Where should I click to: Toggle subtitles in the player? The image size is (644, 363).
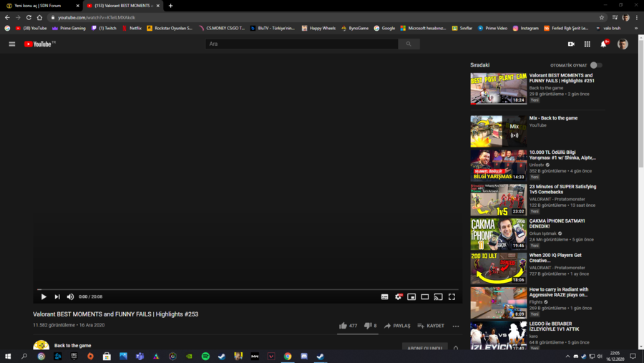[x=384, y=297]
